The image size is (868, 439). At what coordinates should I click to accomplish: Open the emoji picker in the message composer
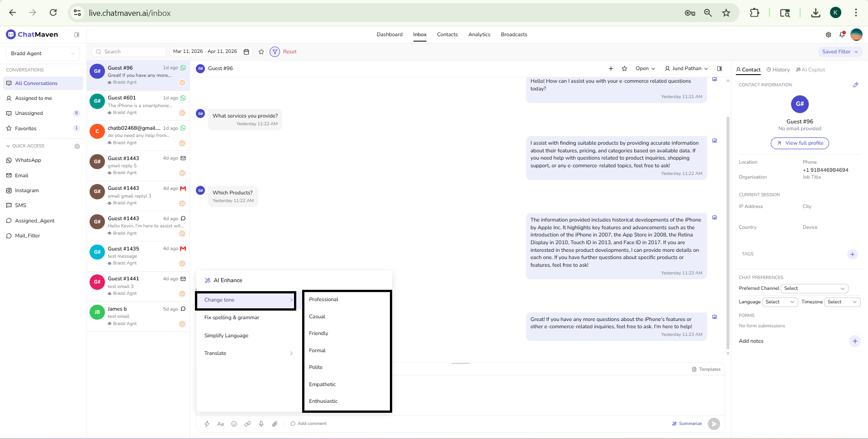234,424
